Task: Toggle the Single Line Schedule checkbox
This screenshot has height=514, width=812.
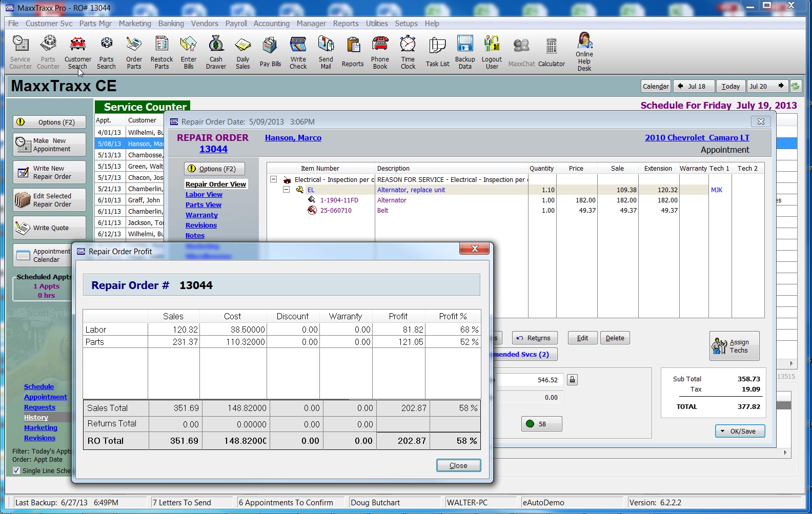Action: [x=16, y=470]
